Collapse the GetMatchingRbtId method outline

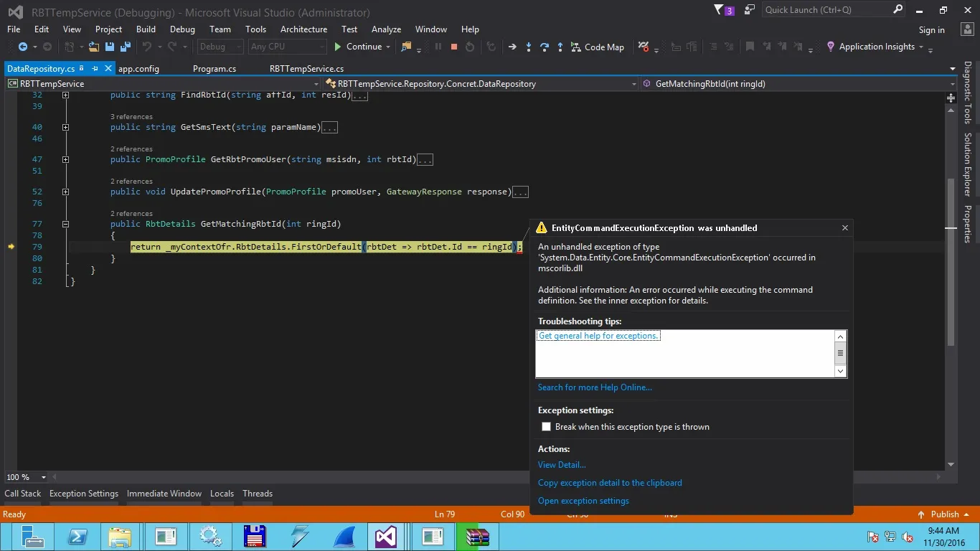pos(65,224)
